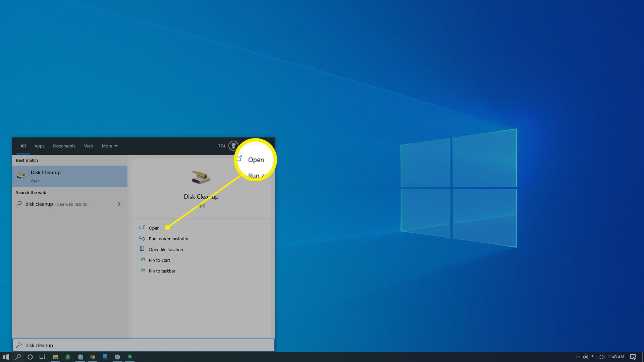Select Pin to taskbar option

click(x=162, y=270)
